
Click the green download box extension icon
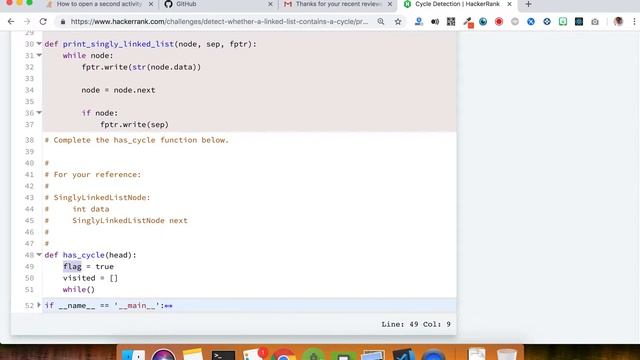click(x=563, y=22)
